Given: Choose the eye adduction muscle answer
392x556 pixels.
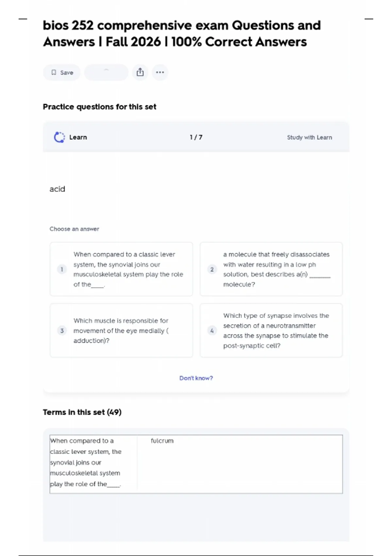Looking at the screenshot, I should (x=121, y=330).
